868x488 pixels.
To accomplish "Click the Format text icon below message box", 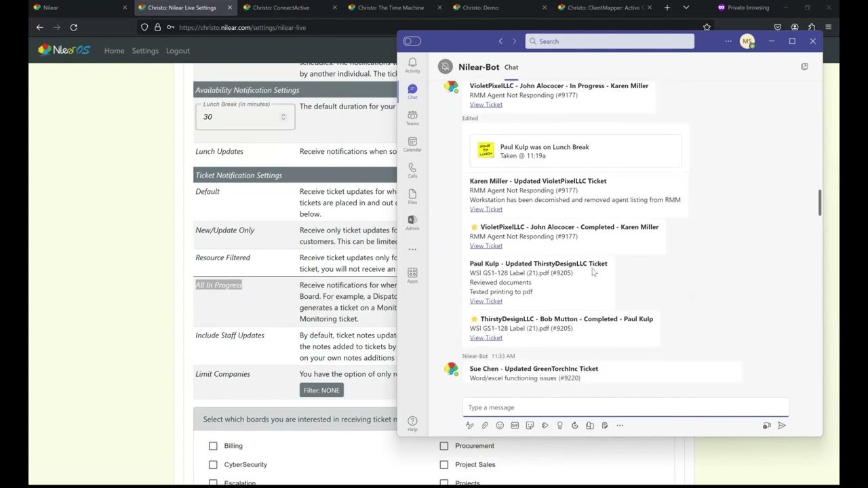I will tap(469, 426).
